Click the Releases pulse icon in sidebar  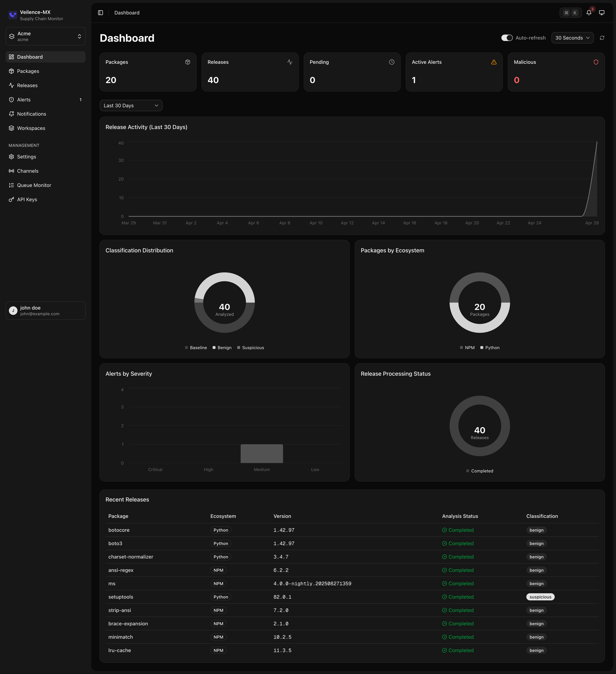[11, 86]
